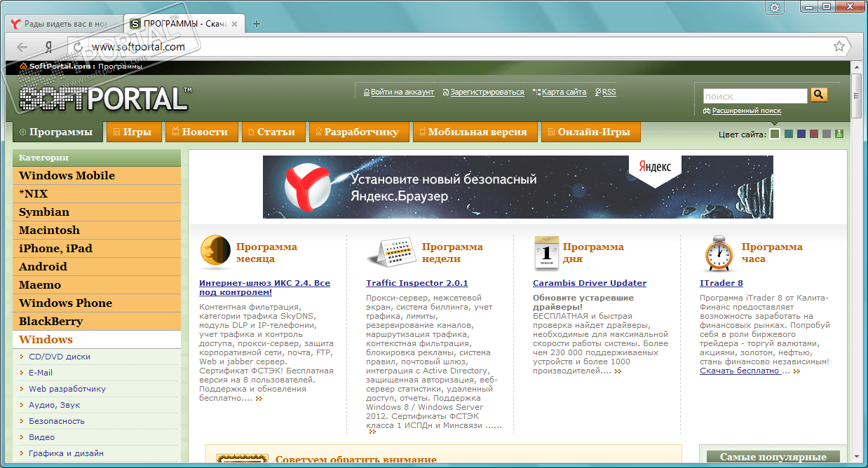Click the house icon in breadcrumb

pyautogui.click(x=23, y=66)
